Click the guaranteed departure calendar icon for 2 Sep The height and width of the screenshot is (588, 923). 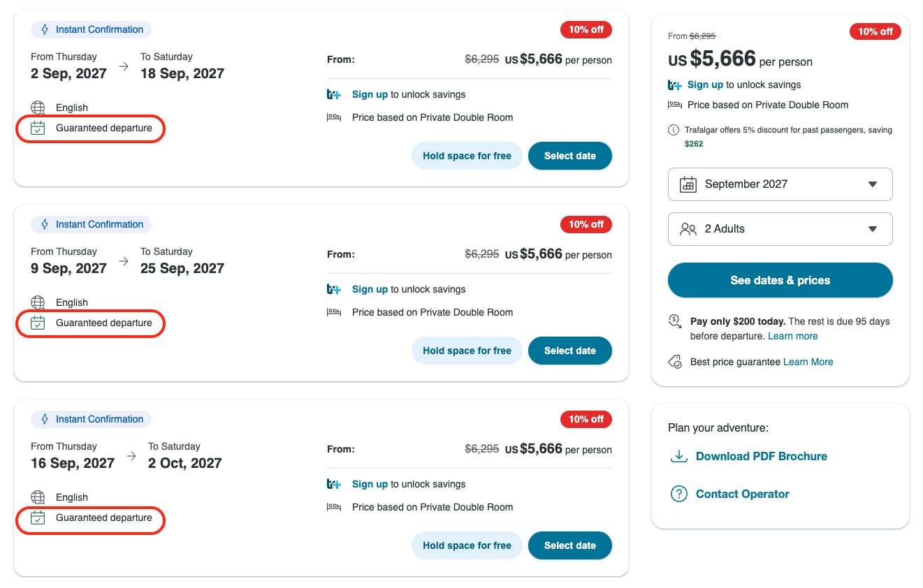38,128
